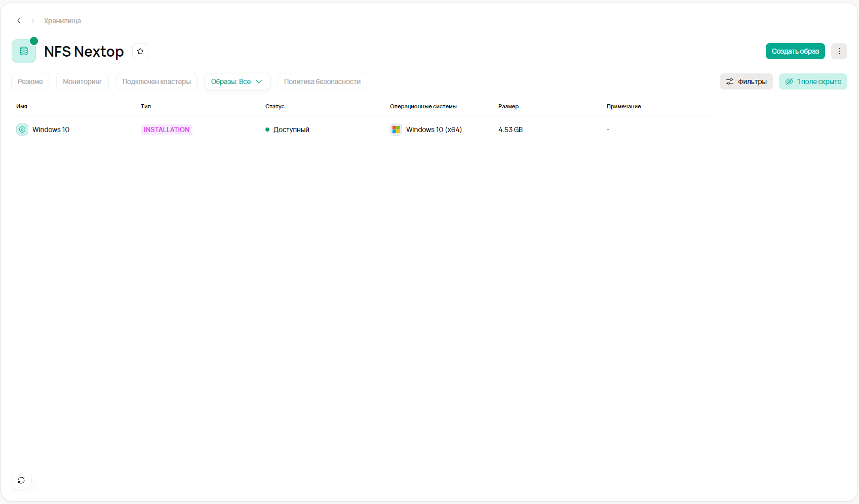Switch to the Мониторинг tab

coord(83,81)
